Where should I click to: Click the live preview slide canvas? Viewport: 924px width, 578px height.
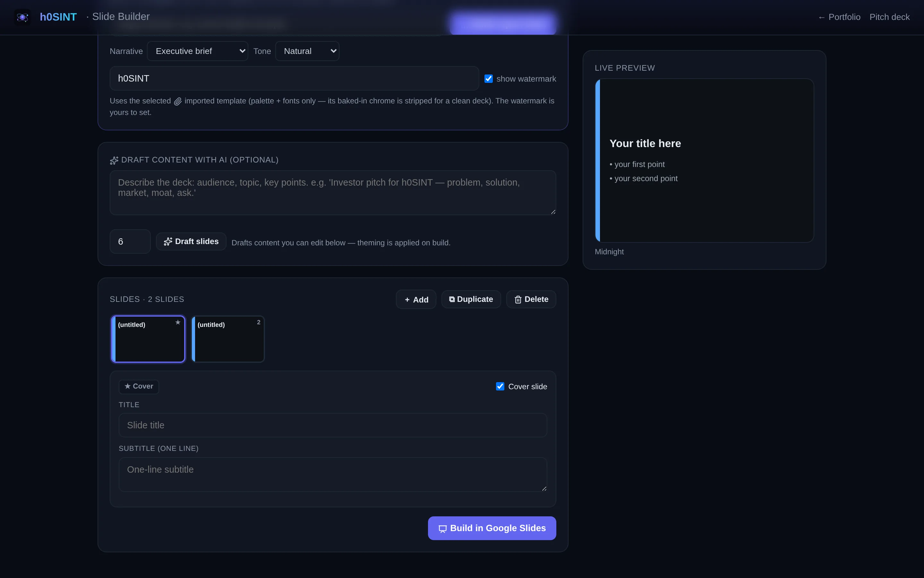(x=705, y=161)
